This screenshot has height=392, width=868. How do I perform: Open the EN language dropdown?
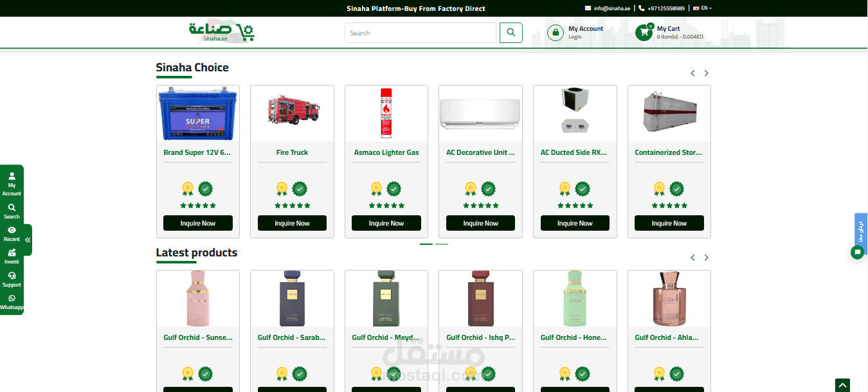point(703,8)
